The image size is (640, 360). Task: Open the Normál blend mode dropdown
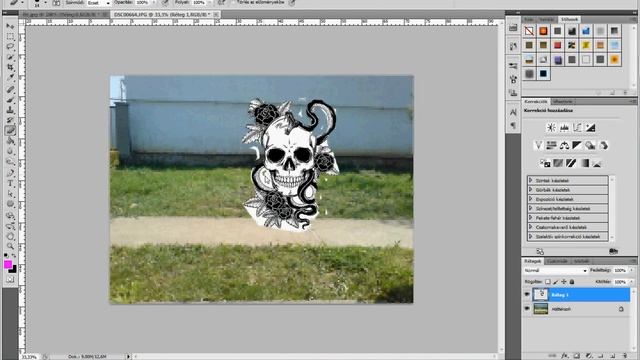point(556,270)
